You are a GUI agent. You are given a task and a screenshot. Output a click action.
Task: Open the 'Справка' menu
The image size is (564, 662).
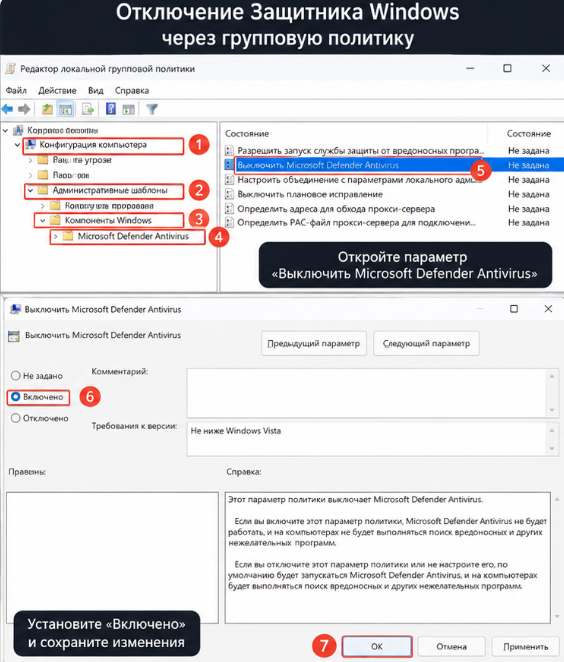[x=132, y=90]
